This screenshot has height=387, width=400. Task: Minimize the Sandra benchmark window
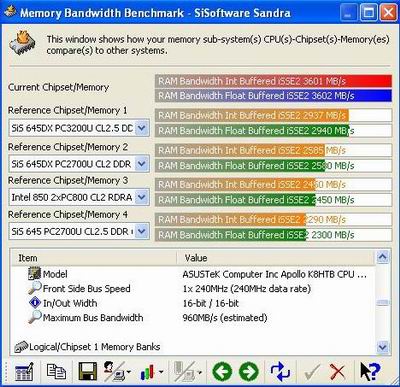pyautogui.click(x=348, y=13)
